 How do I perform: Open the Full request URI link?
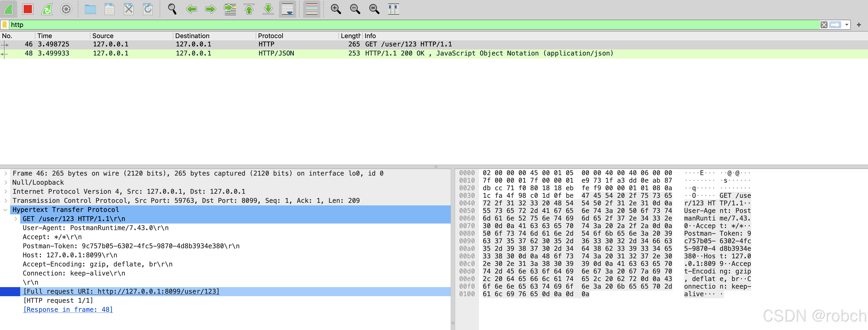pyautogui.click(x=121, y=292)
